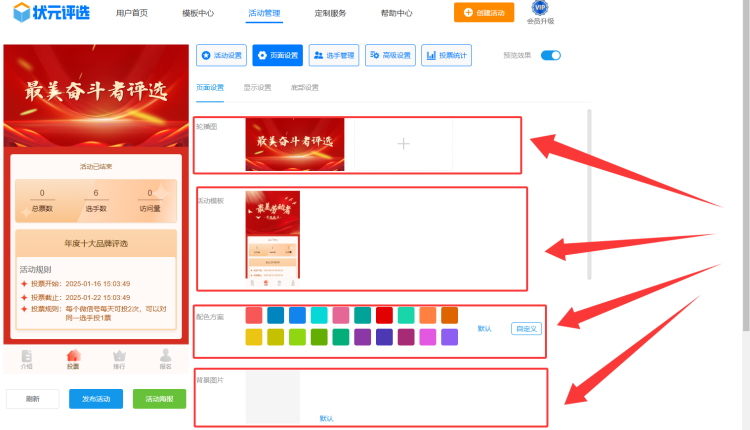Click the 年度十大品牌评选 title in the preview
Image resolution: width=750 pixels, height=430 pixels.
tap(96, 243)
